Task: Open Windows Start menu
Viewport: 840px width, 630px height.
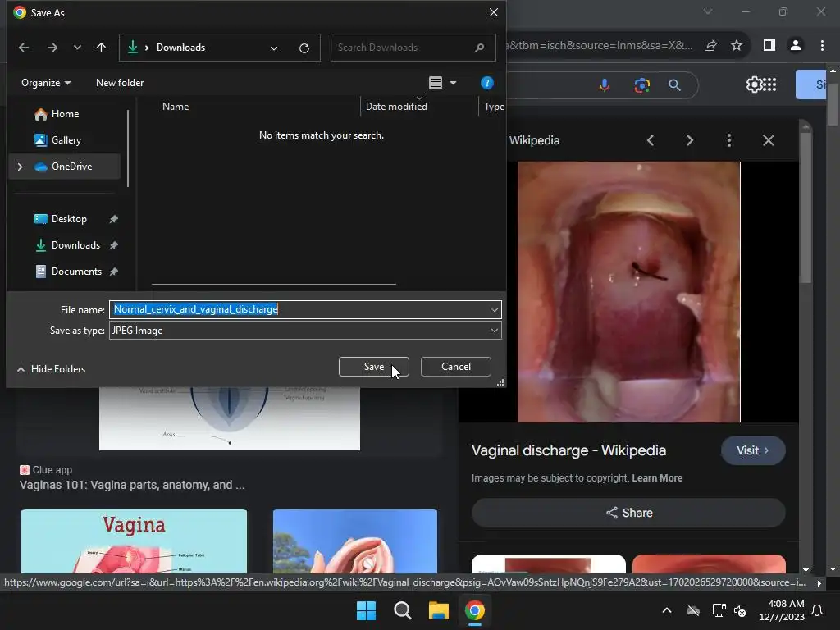Action: (x=367, y=610)
